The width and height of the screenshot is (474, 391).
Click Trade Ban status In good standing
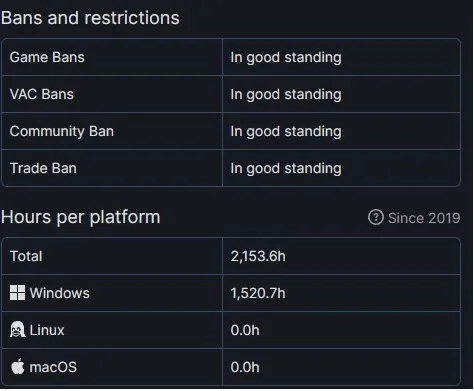(x=286, y=169)
